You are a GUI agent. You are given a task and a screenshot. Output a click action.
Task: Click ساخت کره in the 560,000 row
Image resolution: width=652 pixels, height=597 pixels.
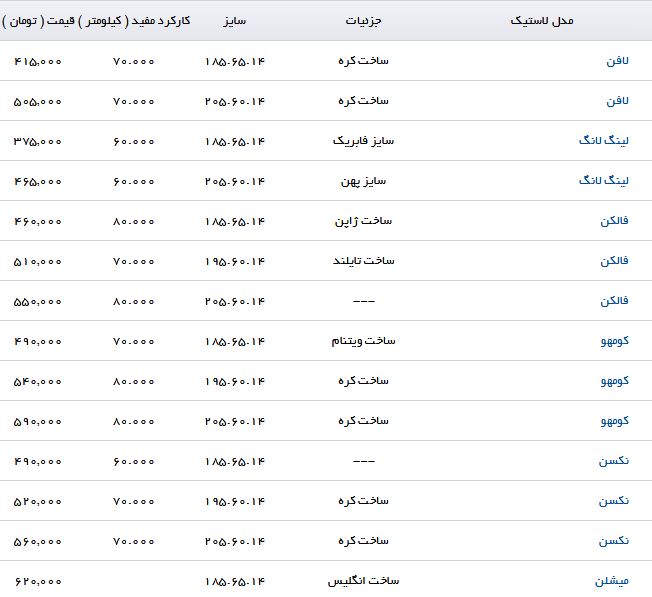tap(363, 541)
